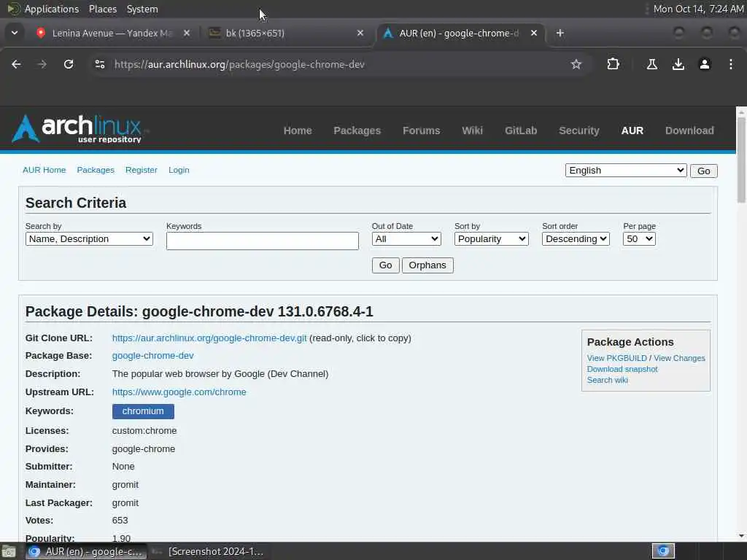
Task: Open the Per page dropdown
Action: pyautogui.click(x=639, y=239)
